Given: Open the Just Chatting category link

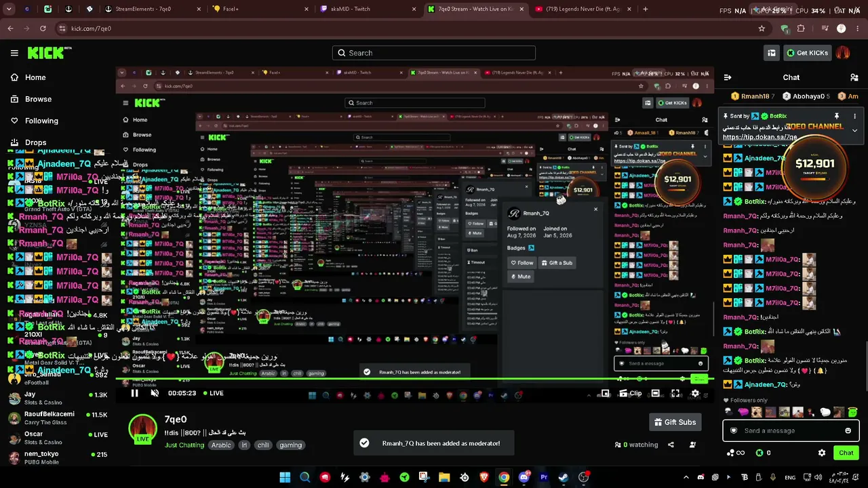Looking at the screenshot, I should tap(184, 445).
